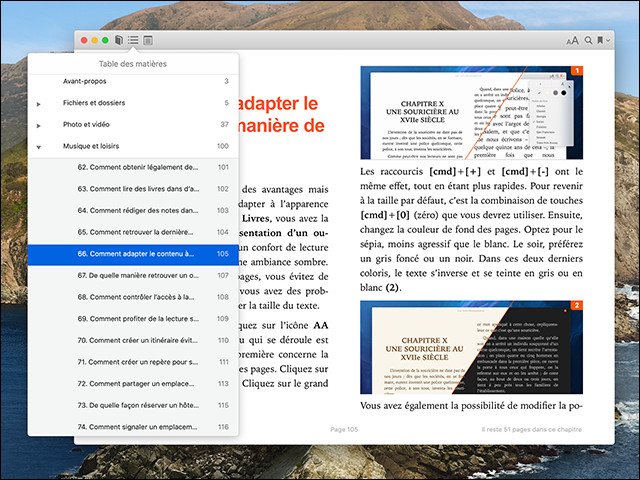Click the first illustration with white page
Image resolution: width=640 pixels, height=480 pixels.
coord(471,113)
